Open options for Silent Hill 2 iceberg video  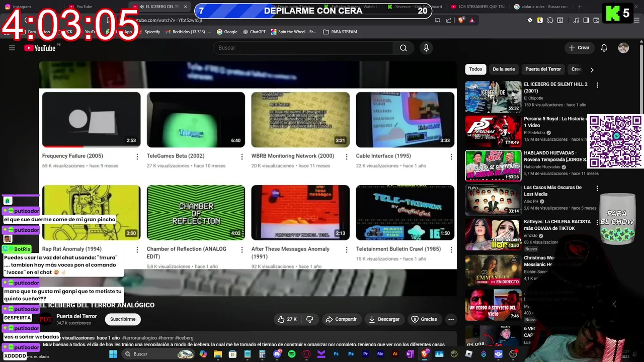[597, 85]
